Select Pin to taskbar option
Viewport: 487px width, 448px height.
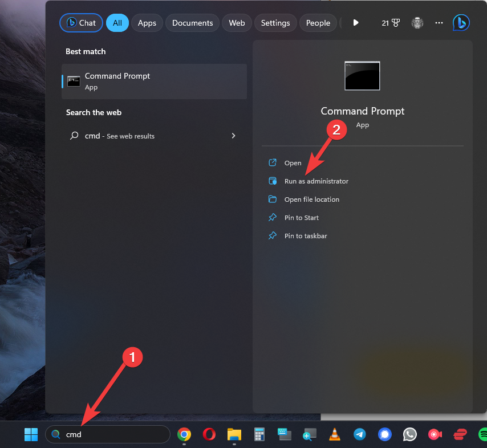pyautogui.click(x=306, y=236)
